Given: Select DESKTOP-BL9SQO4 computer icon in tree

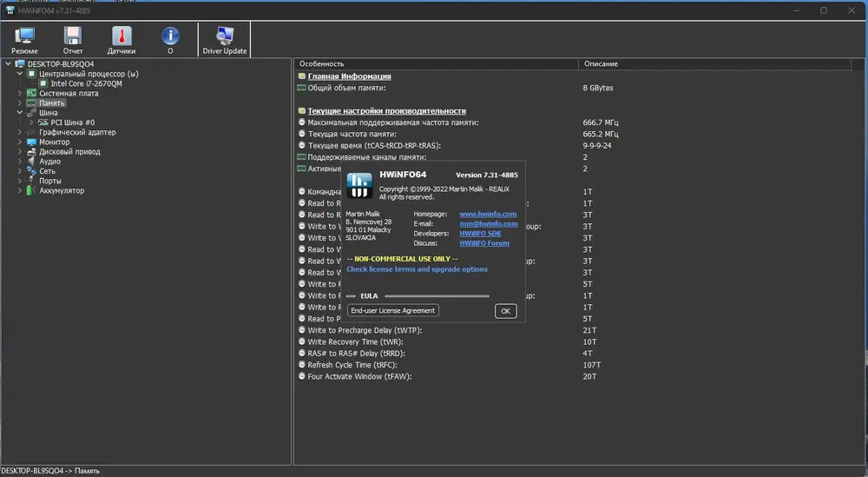Looking at the screenshot, I should (20, 64).
